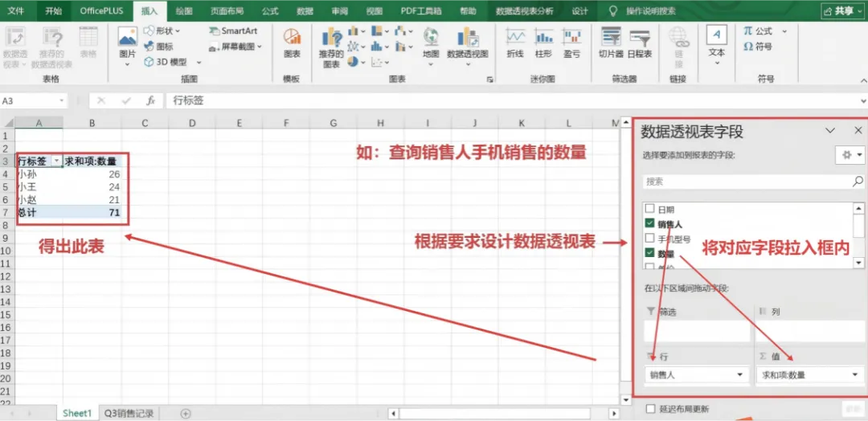Switch to the 页面布局 ribbon tab
The width and height of the screenshot is (868, 421).
(227, 10)
